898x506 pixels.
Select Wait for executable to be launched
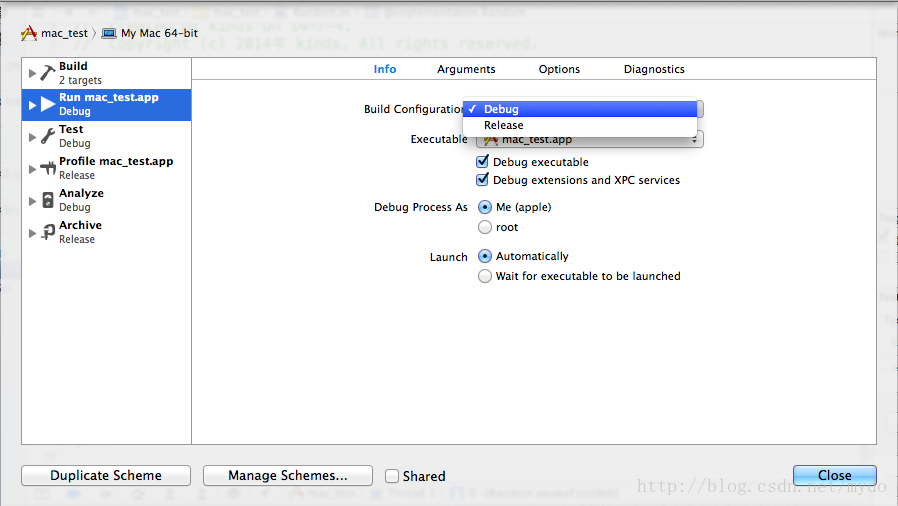[x=485, y=276]
